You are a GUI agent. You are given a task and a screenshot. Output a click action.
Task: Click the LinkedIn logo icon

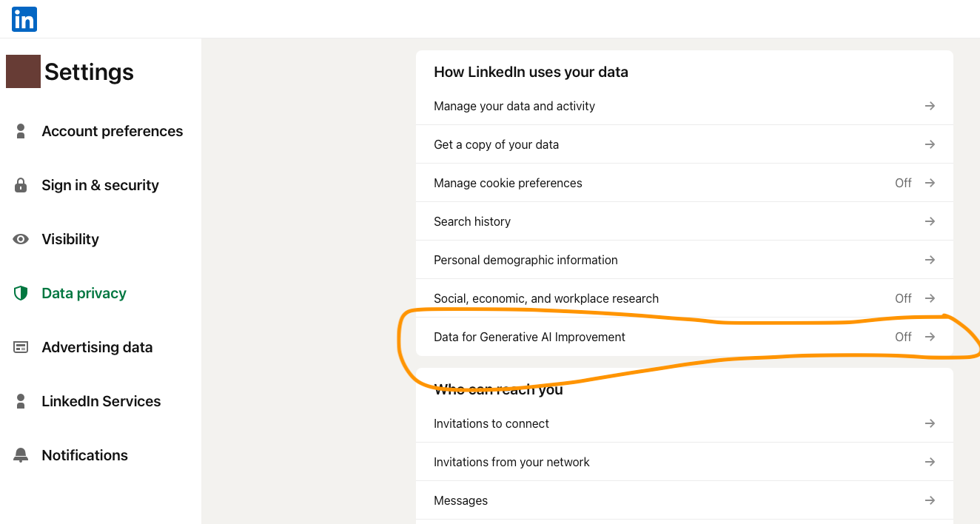pos(24,19)
